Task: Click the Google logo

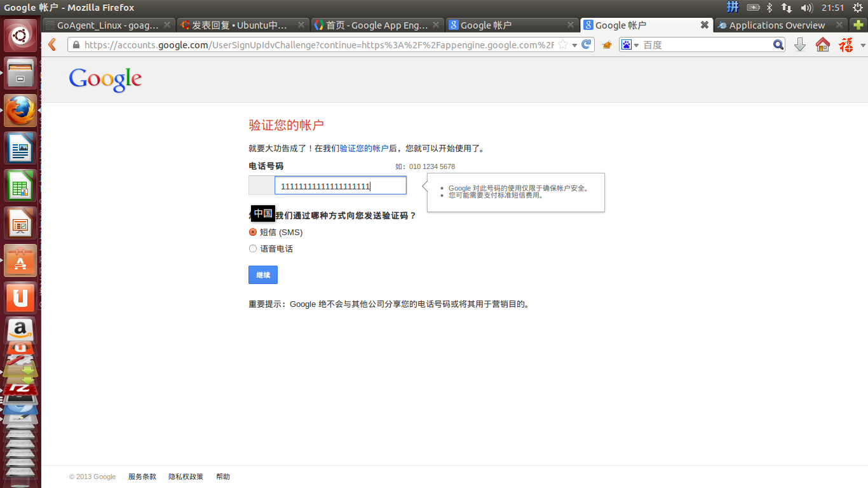Action: click(105, 79)
